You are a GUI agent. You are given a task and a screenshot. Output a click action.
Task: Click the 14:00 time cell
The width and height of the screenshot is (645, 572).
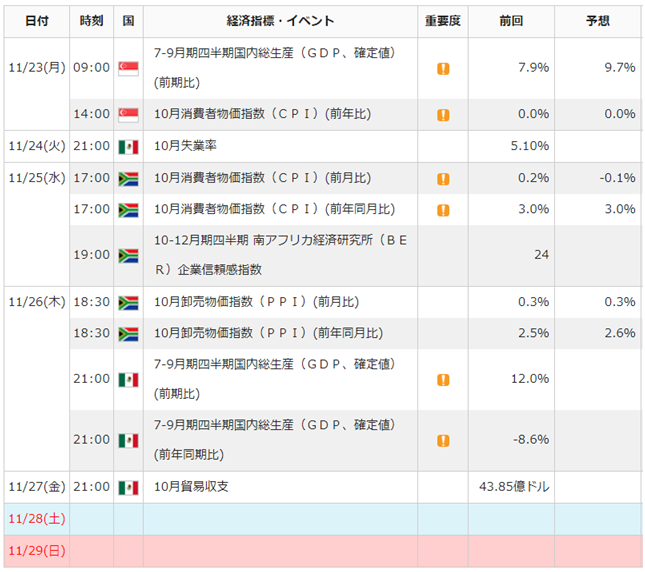click(x=92, y=113)
